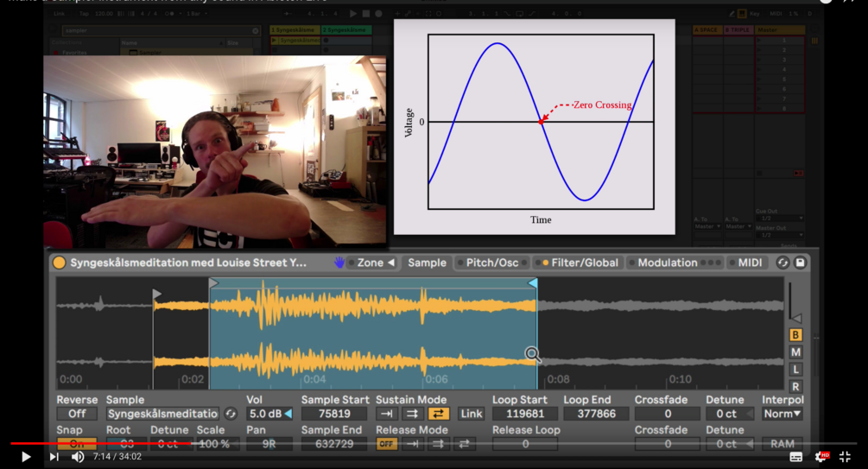The width and height of the screenshot is (868, 469).
Task: Open YouTube player settings gear
Action: point(821,457)
